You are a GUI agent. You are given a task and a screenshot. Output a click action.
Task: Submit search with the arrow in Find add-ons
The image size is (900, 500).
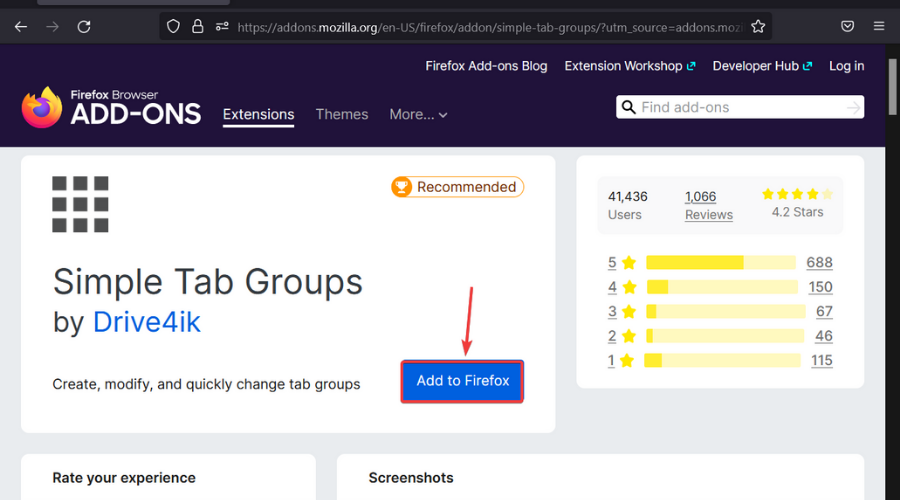(854, 107)
